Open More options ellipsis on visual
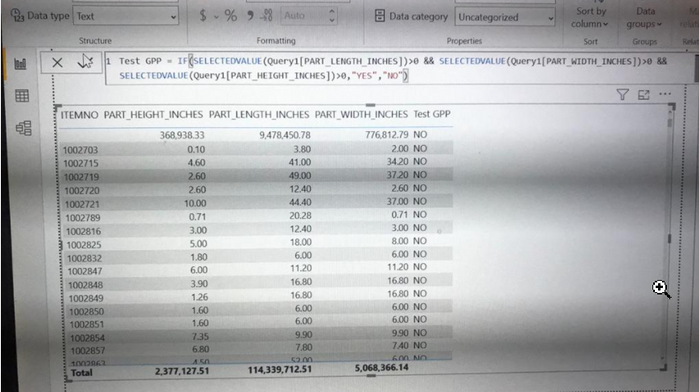Viewport: 699px width, 392px height. (x=665, y=94)
